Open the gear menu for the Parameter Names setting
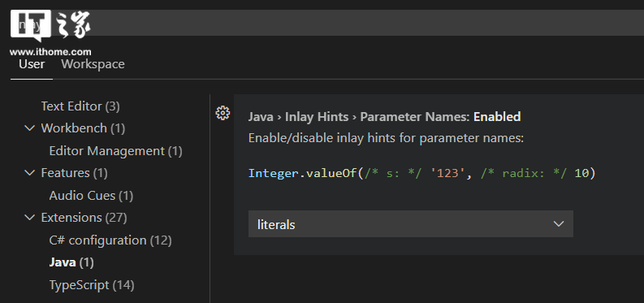 (x=223, y=113)
